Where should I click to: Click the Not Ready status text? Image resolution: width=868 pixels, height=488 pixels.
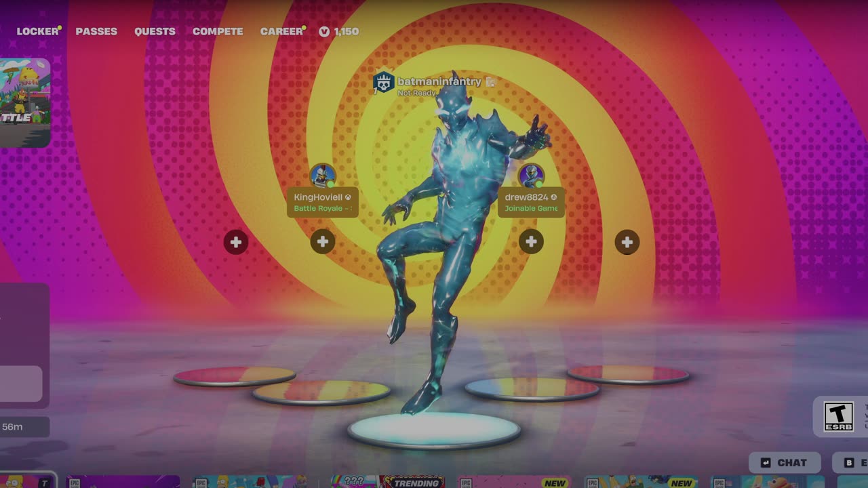point(416,93)
